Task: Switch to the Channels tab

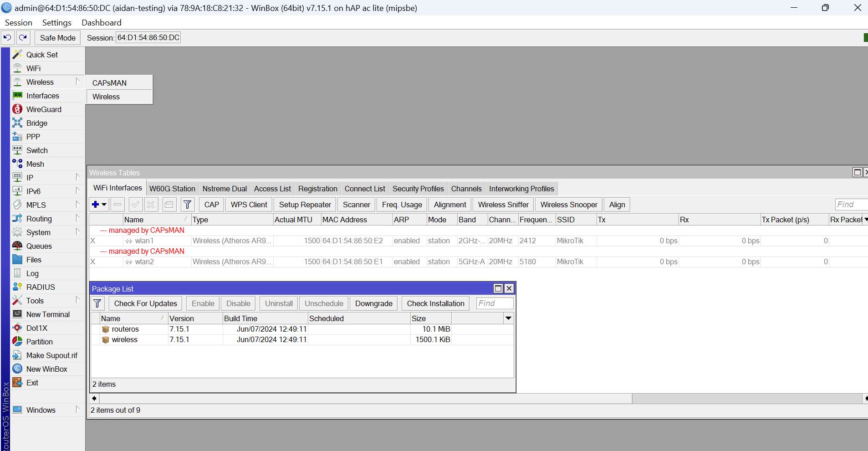Action: 466,189
